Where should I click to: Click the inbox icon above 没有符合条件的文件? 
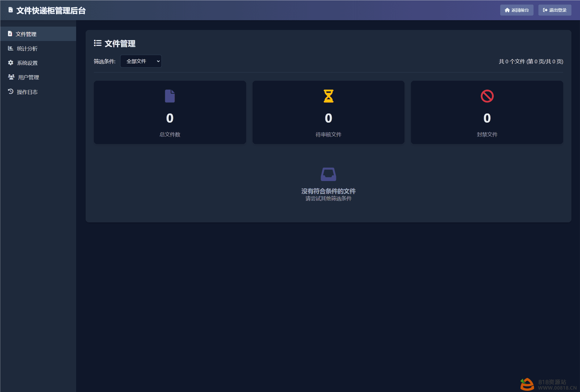328,174
